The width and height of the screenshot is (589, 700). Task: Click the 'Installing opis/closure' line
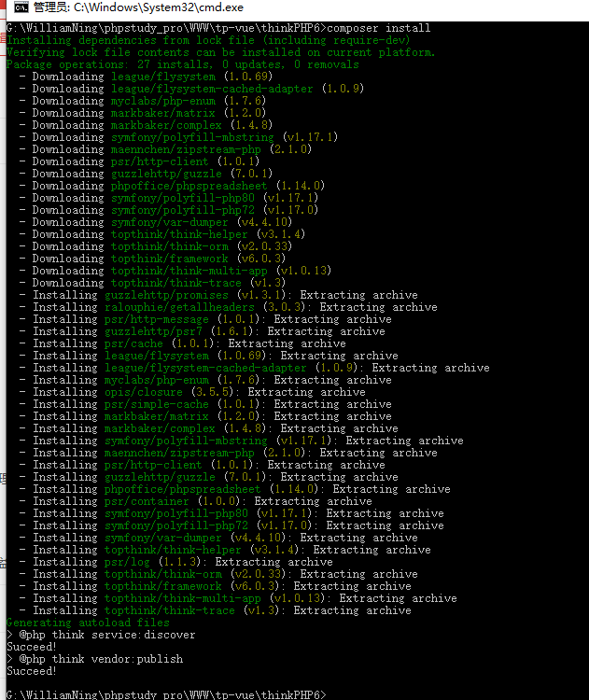pos(192,391)
